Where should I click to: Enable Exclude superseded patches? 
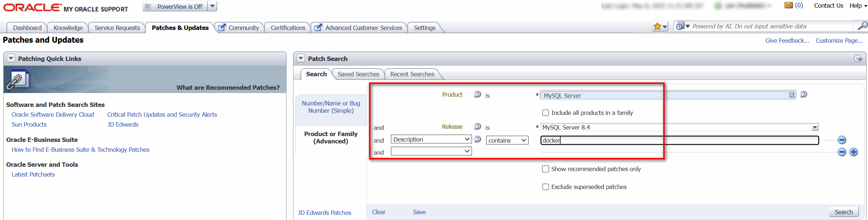coord(545,187)
